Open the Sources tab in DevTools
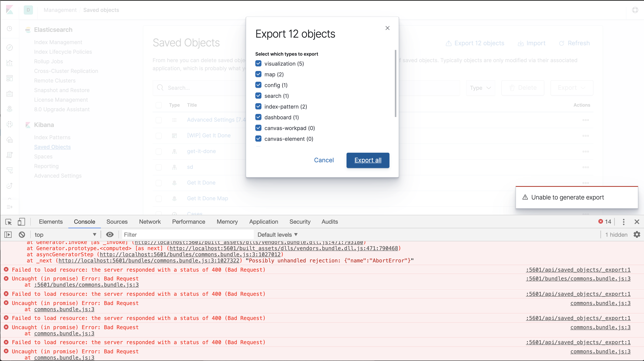Viewport: 644px width, 361px height. coord(117,222)
